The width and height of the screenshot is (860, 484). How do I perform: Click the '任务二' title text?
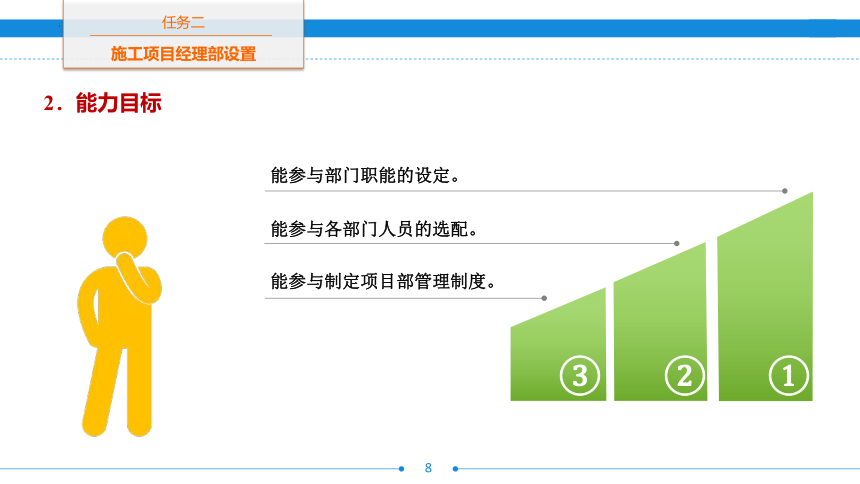tap(183, 22)
